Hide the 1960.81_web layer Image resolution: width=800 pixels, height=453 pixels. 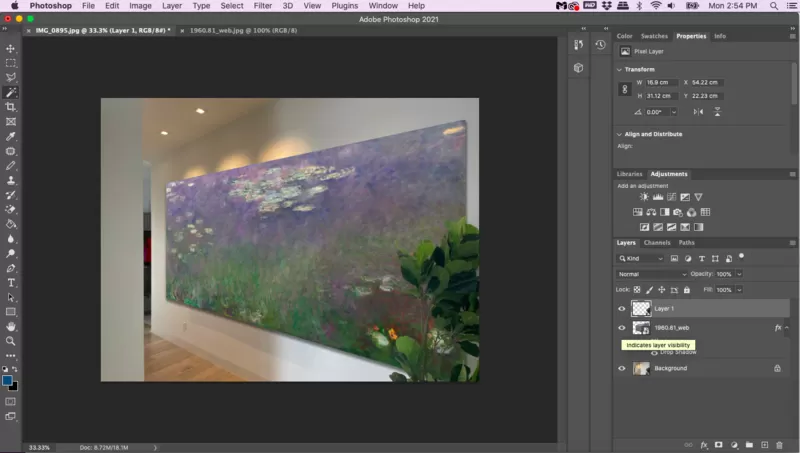(621, 328)
